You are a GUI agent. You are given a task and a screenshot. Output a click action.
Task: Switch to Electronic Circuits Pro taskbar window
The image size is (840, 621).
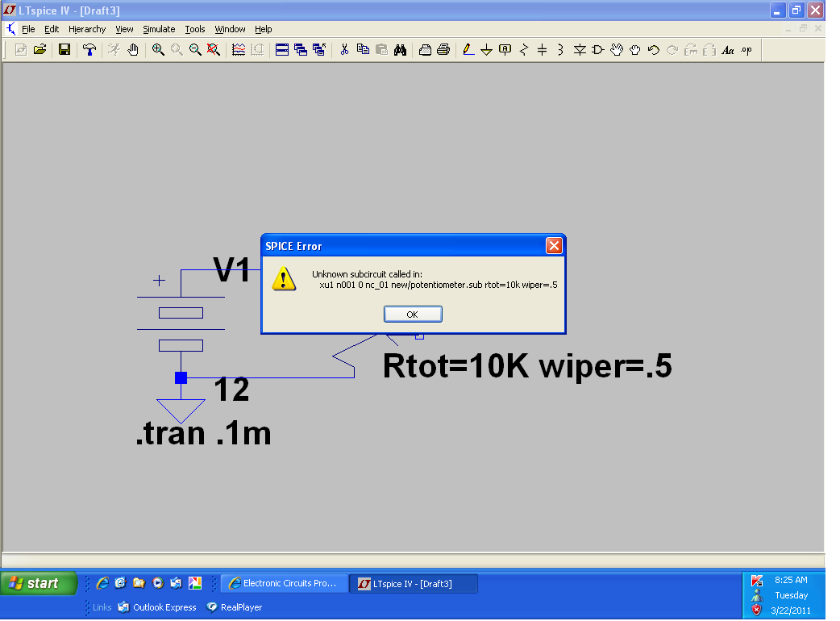285,583
